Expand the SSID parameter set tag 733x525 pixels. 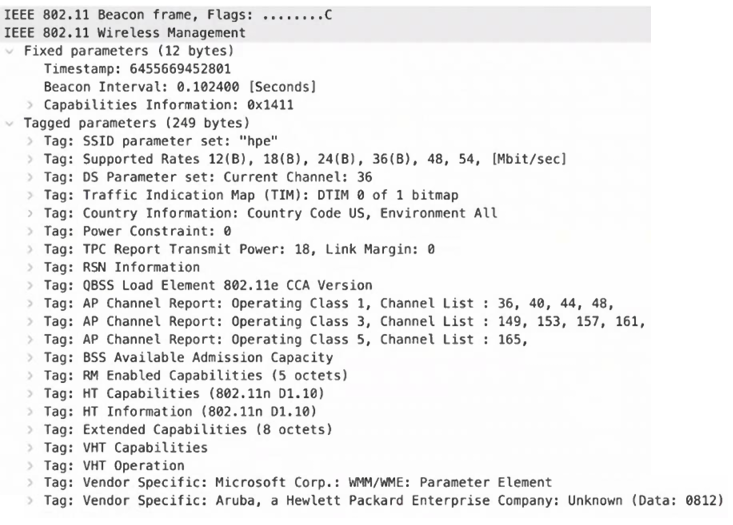(30, 141)
